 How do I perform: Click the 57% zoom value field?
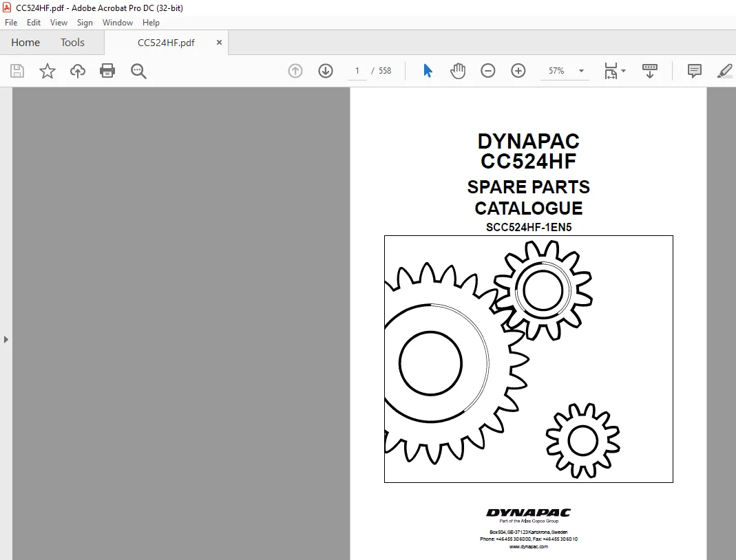point(557,71)
